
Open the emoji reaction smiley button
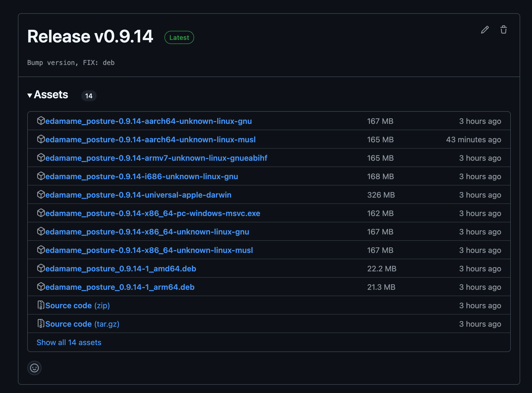[34, 368]
